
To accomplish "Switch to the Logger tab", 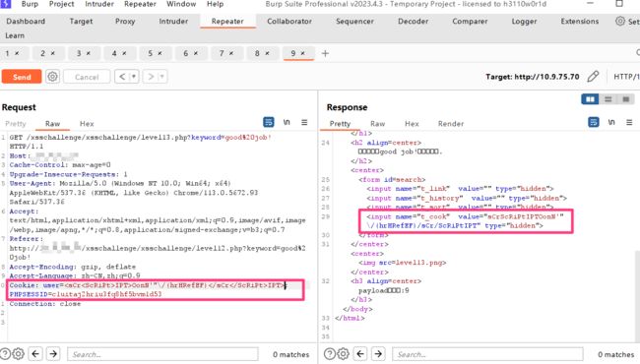I will [x=524, y=22].
